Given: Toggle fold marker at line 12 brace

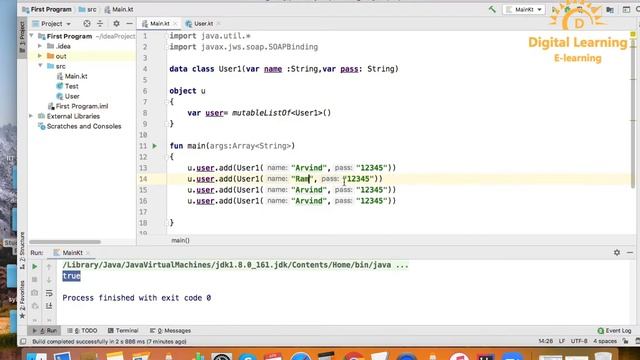Looking at the screenshot, I should click(x=166, y=157).
